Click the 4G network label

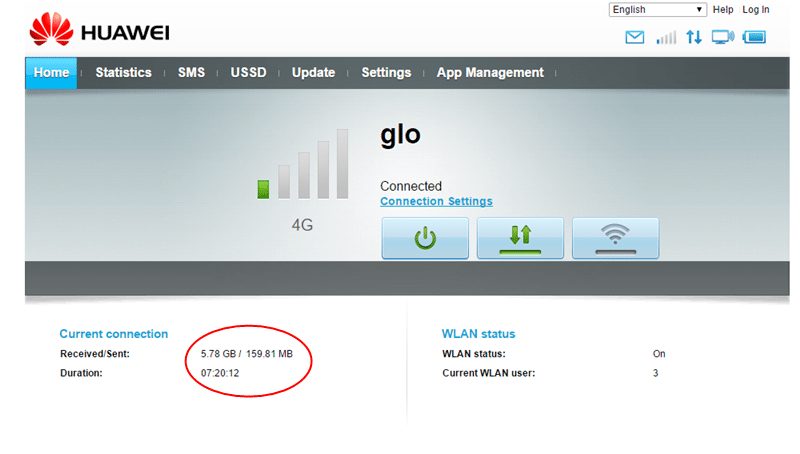pyautogui.click(x=302, y=225)
